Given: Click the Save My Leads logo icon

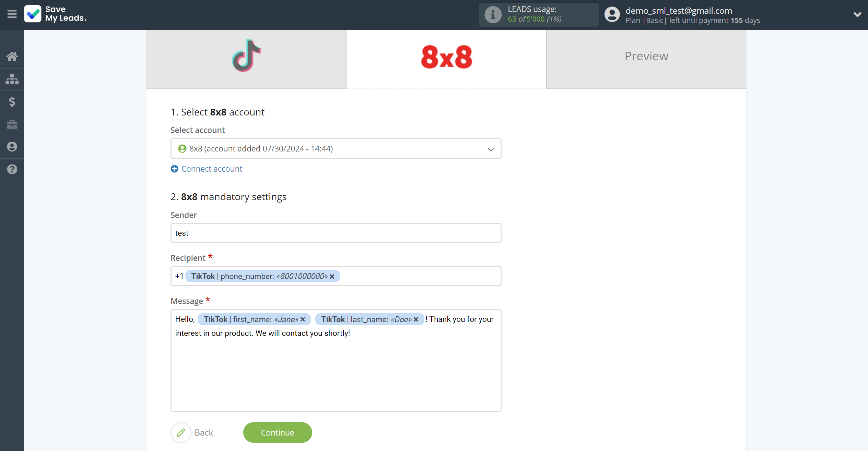Looking at the screenshot, I should point(32,14).
